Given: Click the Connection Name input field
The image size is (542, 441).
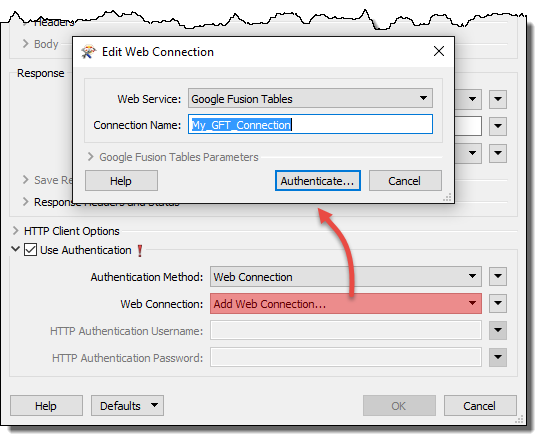Looking at the screenshot, I should [310, 124].
